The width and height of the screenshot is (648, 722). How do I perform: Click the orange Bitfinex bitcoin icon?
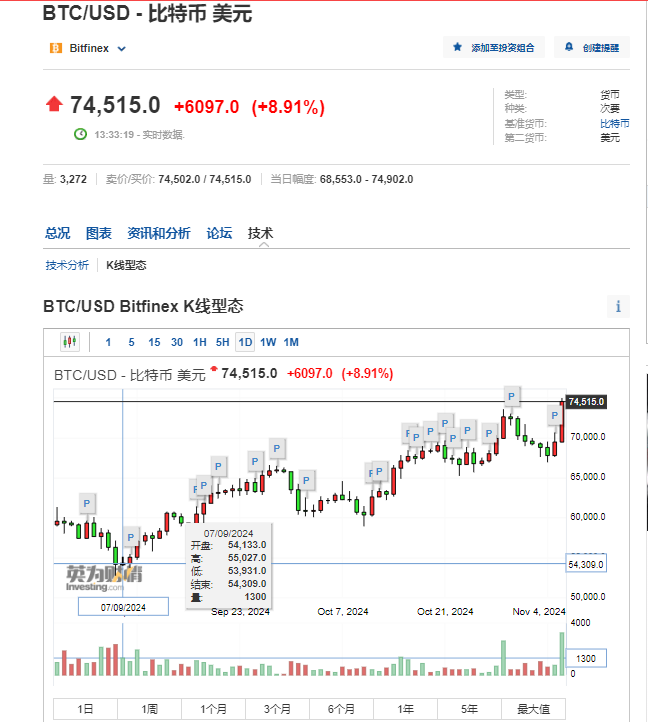(56, 48)
